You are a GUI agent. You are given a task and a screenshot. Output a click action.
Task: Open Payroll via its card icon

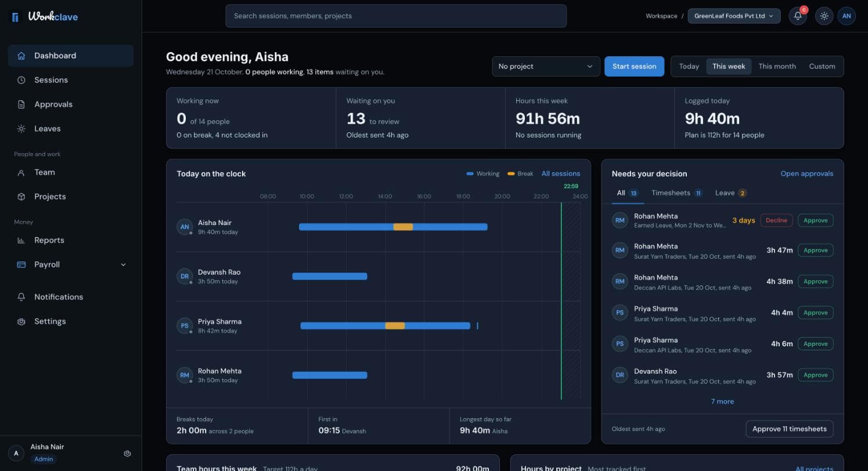(x=21, y=265)
